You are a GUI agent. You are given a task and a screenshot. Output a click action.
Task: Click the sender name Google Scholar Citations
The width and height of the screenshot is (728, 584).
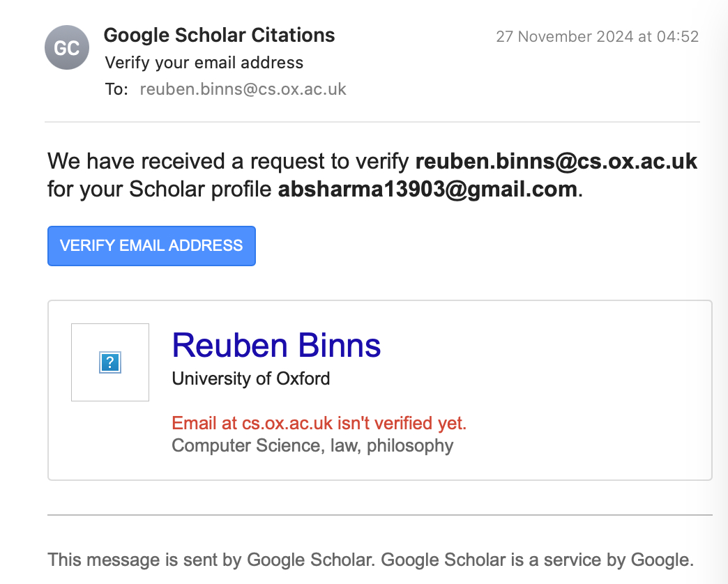[219, 35]
